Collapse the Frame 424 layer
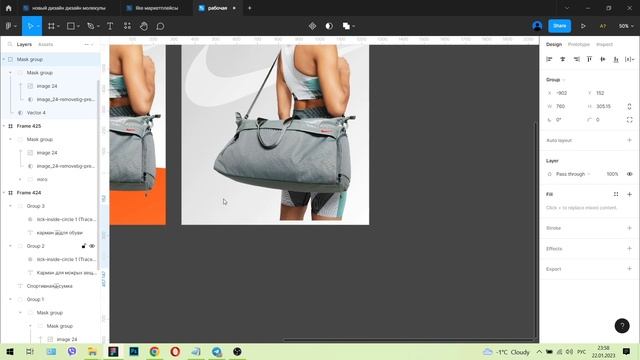This screenshot has height=360, width=640. 4,193
